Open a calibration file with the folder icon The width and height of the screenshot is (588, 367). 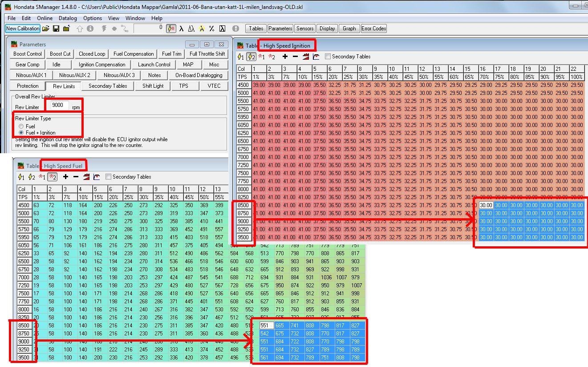tap(45, 29)
